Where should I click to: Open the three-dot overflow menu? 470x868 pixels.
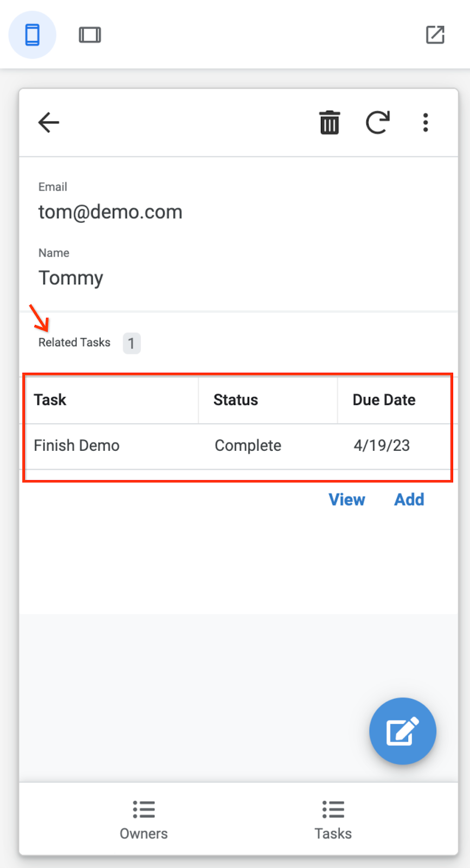(426, 123)
